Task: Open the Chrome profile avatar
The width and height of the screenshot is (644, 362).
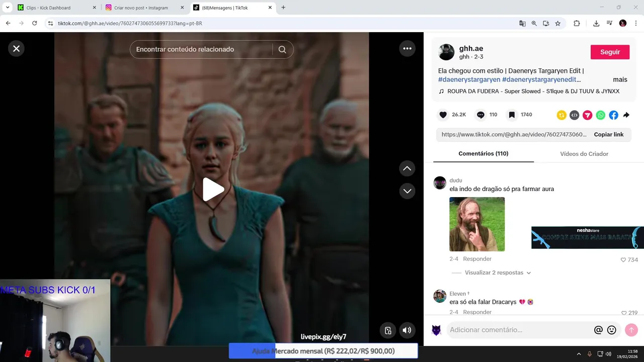Action: (623, 23)
